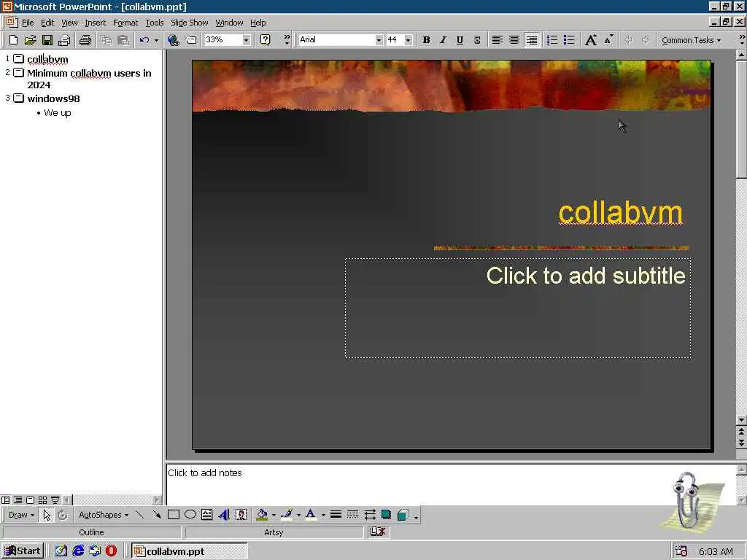
Task: Select the Oval drawing tool
Action: (x=190, y=515)
